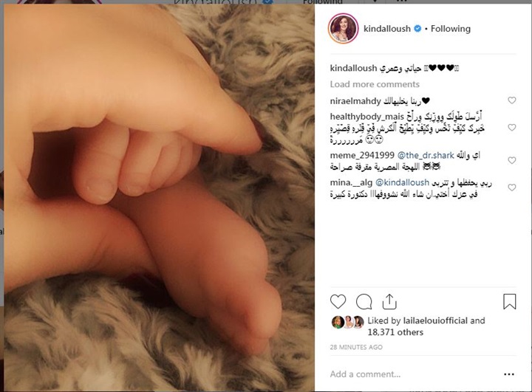Screen dimensions: 532x392
Task: Open the niraelmahdy commenter profile
Action: click(x=355, y=101)
